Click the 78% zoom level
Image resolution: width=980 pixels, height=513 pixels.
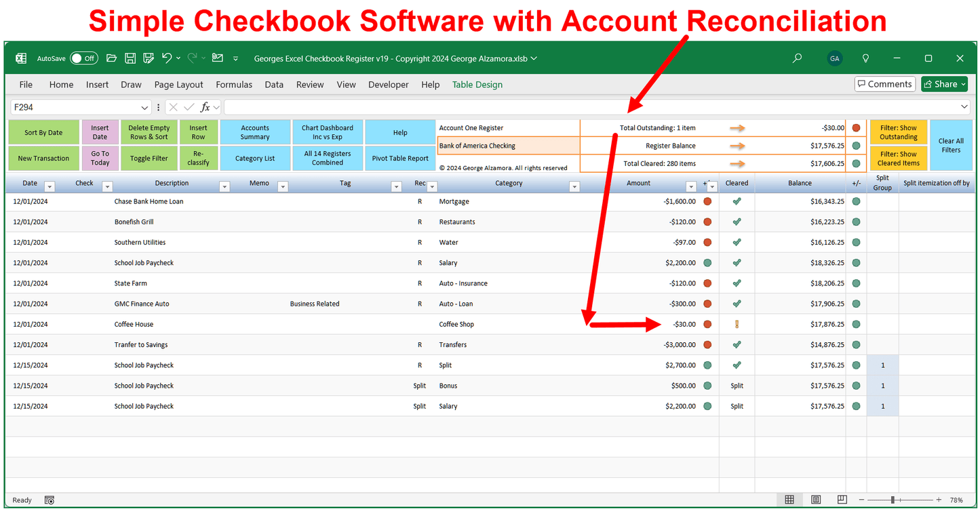pyautogui.click(x=956, y=500)
